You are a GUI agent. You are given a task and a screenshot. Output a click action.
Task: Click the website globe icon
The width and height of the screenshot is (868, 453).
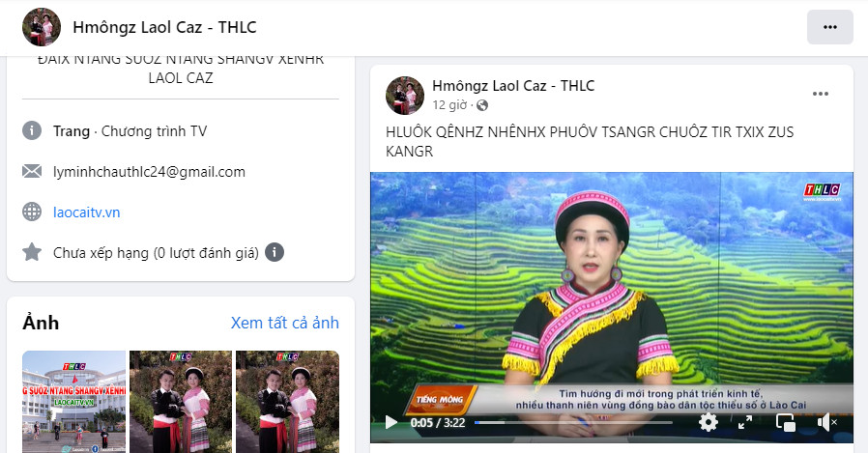point(32,212)
